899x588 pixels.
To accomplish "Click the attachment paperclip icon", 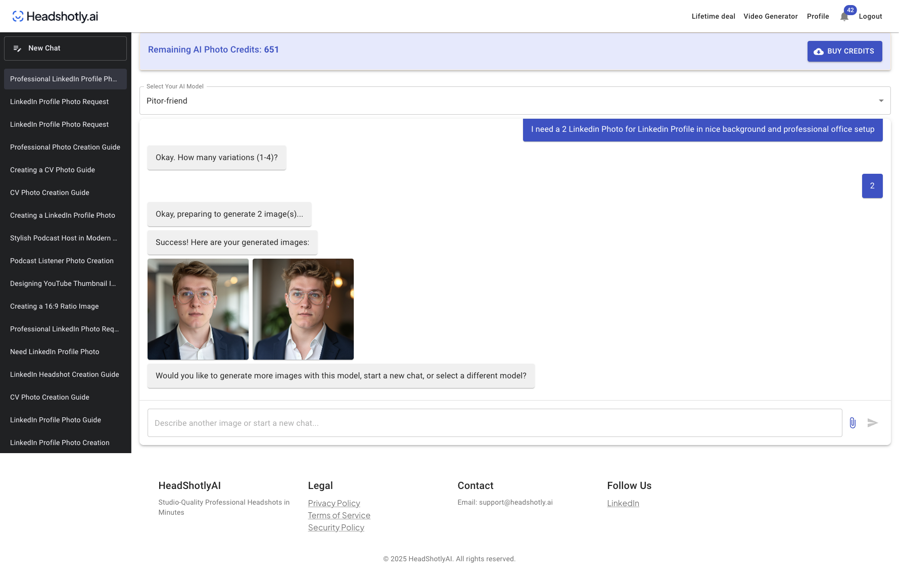I will 853,423.
